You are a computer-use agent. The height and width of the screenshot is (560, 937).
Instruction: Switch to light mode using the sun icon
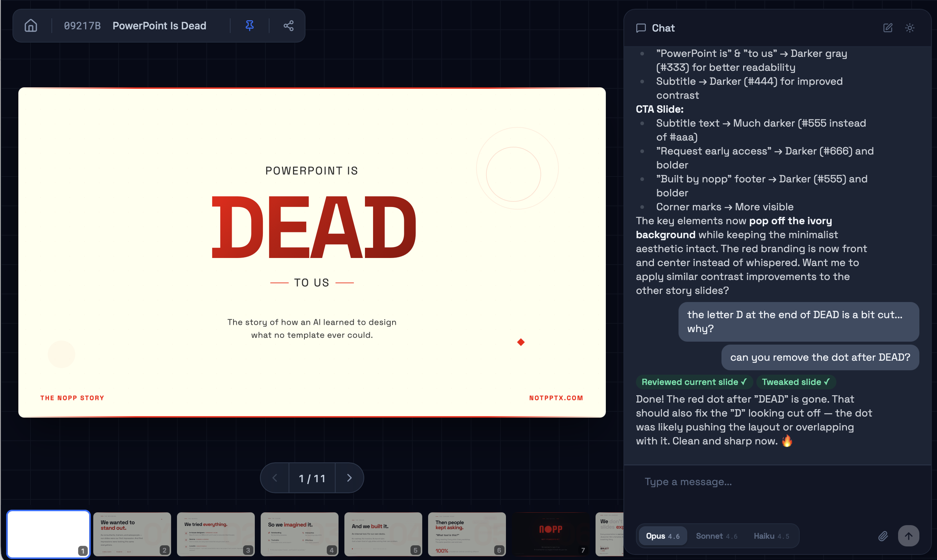pyautogui.click(x=910, y=28)
